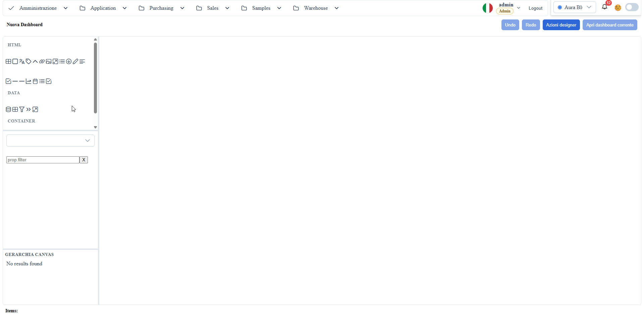Open the Samples menu
The width and height of the screenshot is (644, 317).
coord(261,8)
